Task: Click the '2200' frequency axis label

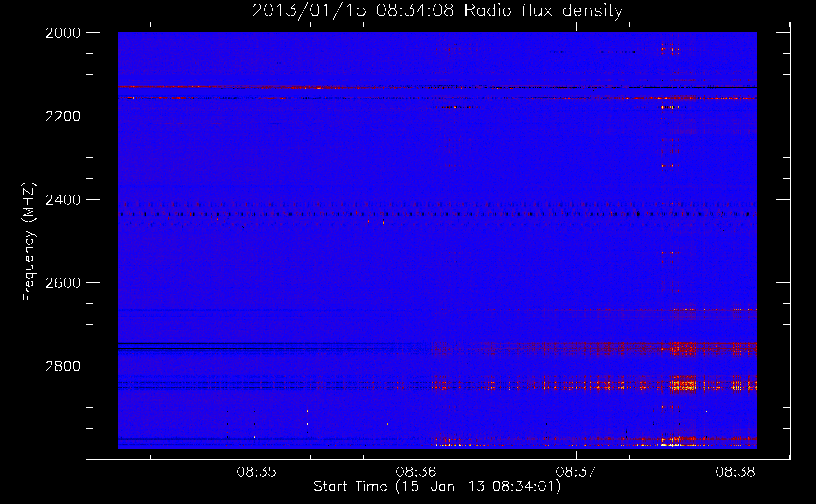Action: coord(63,116)
